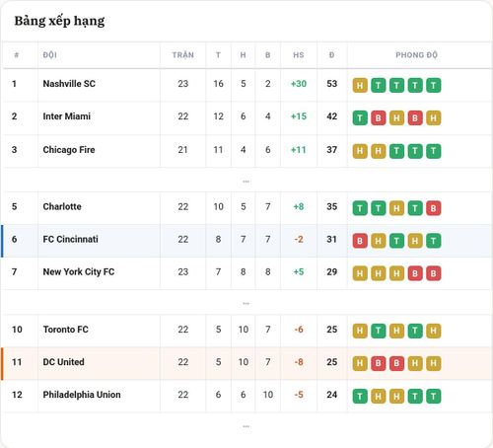
Task: Sort by the HS column header
Action: coord(299,55)
